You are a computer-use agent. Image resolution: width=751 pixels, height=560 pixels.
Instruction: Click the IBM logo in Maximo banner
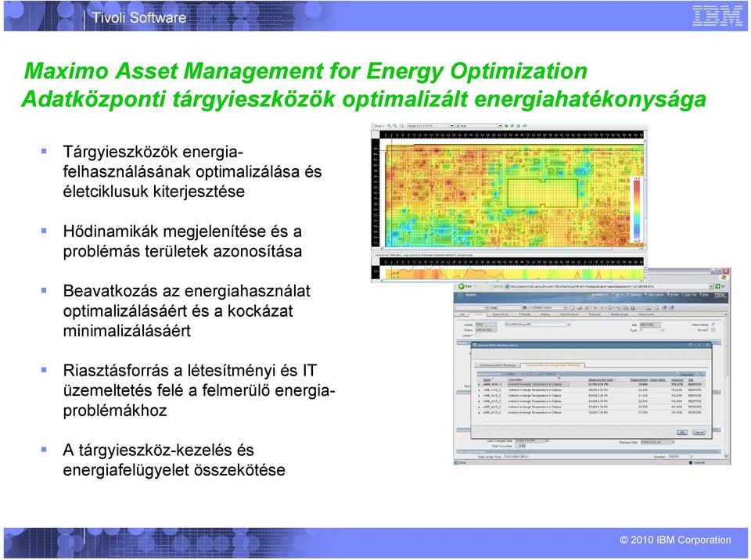(720, 296)
